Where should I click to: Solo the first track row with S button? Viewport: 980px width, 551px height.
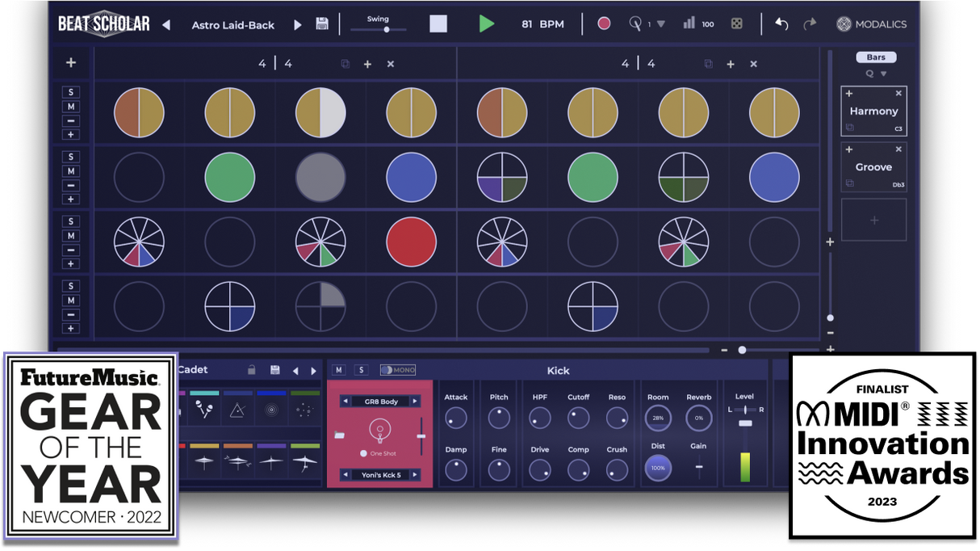[71, 93]
